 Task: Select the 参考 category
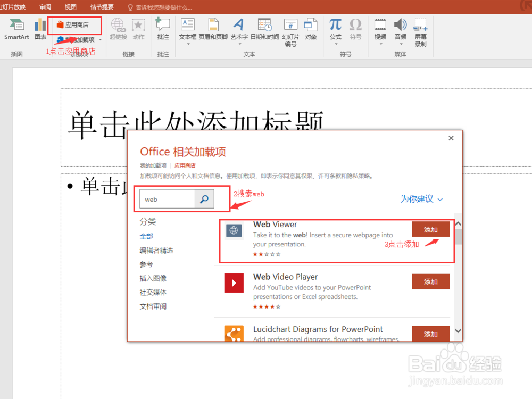pos(146,264)
